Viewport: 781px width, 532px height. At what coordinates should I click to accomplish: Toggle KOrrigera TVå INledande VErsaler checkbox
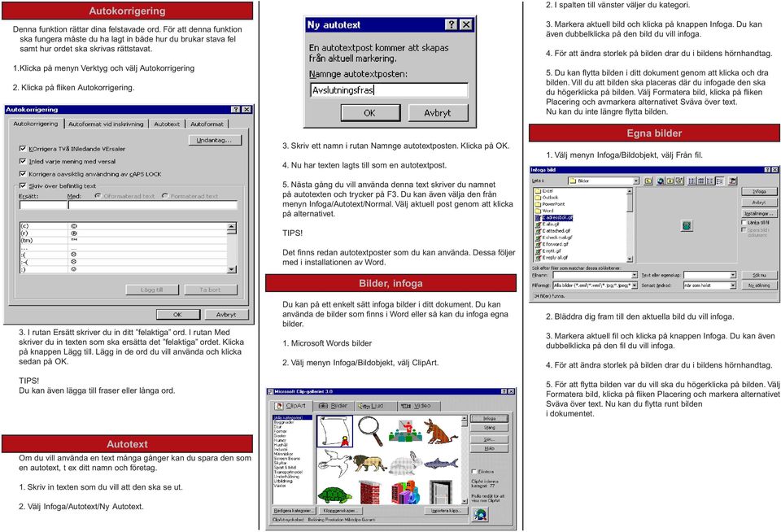[x=23, y=148]
